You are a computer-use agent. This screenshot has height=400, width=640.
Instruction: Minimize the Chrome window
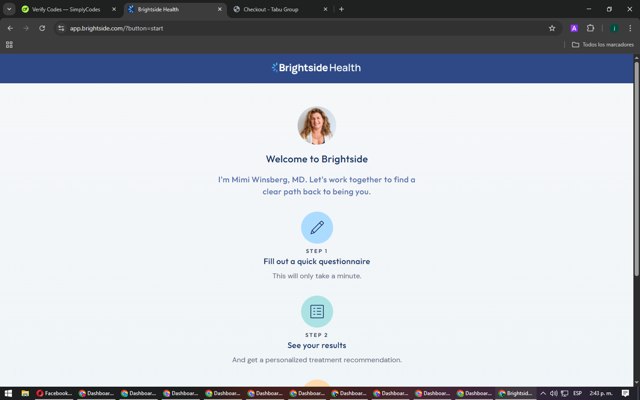click(589, 9)
